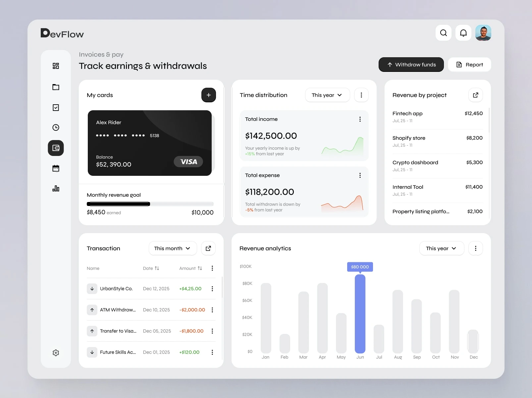
Task: Open settings gear in sidebar
Action: (56, 353)
